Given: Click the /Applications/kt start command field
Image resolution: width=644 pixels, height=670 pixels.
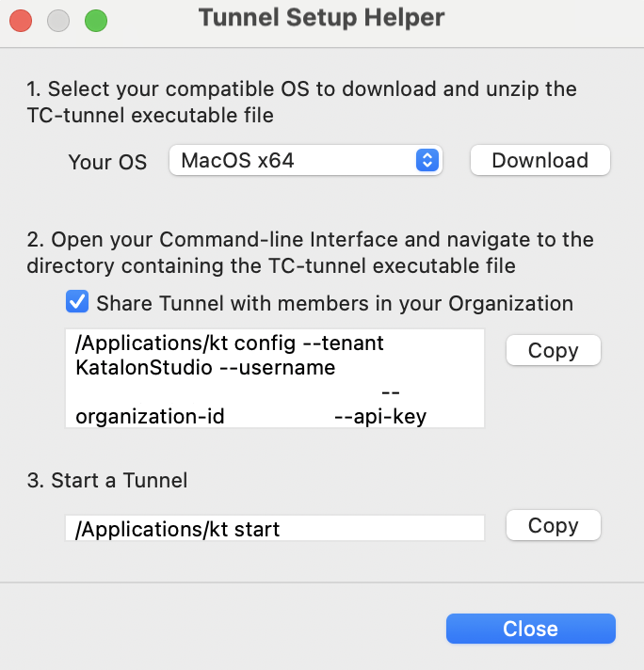Looking at the screenshot, I should click(x=274, y=529).
